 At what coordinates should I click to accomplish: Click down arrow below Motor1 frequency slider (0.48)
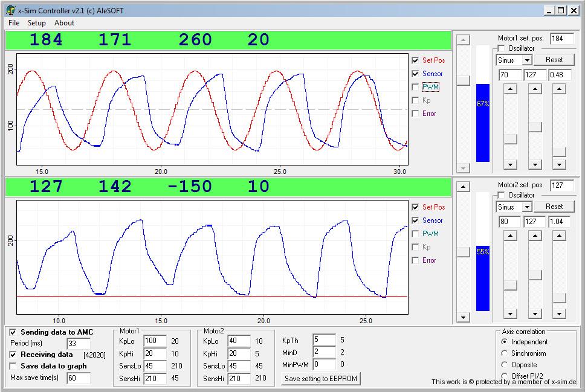pos(559,164)
